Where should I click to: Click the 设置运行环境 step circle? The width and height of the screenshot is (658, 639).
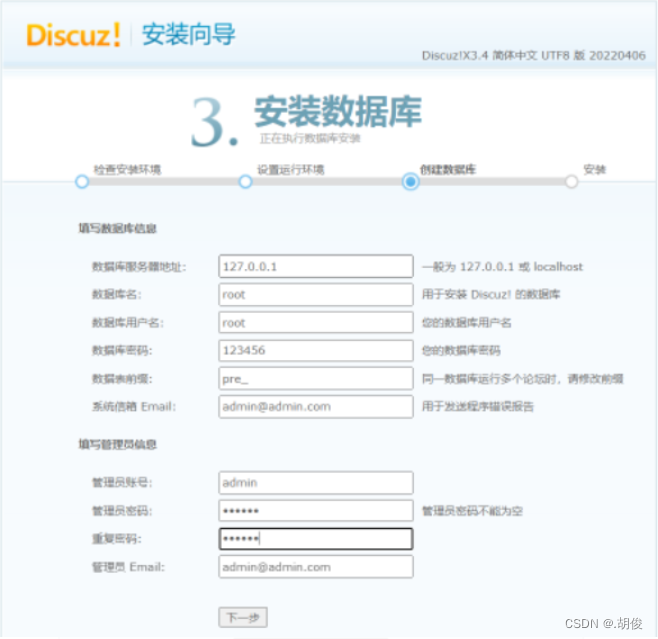245,182
